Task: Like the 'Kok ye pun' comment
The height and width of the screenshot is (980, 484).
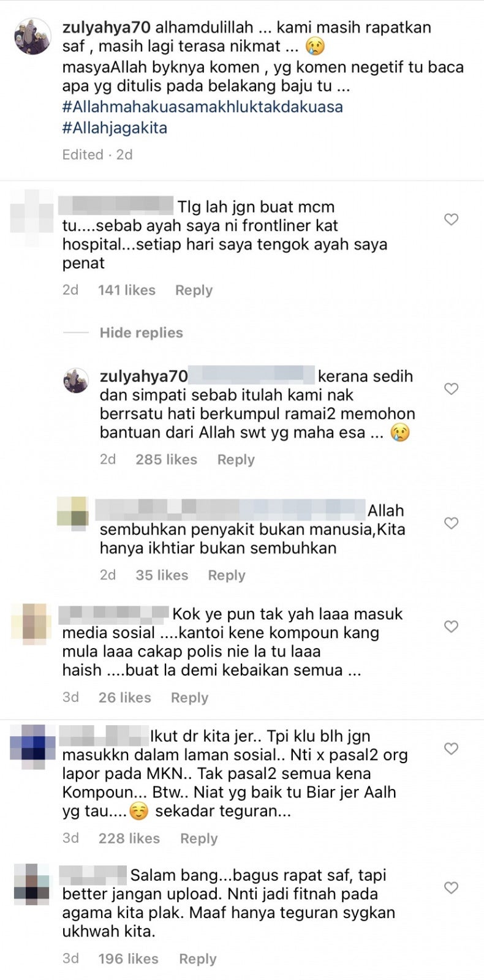Action: click(451, 627)
